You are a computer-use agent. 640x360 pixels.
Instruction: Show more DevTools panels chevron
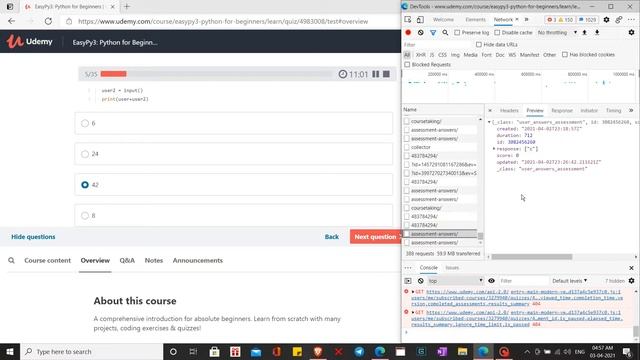point(527,20)
